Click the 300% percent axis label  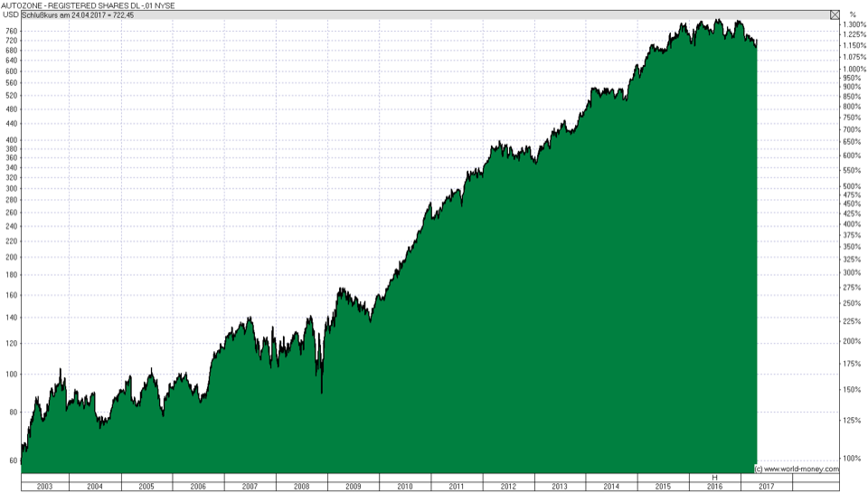coord(852,272)
